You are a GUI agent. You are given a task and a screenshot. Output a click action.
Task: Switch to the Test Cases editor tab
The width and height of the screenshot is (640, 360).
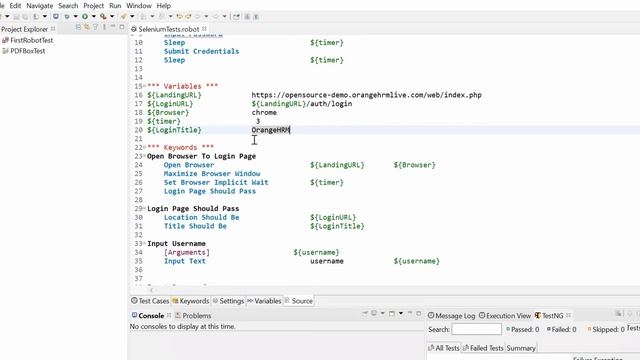click(x=150, y=301)
